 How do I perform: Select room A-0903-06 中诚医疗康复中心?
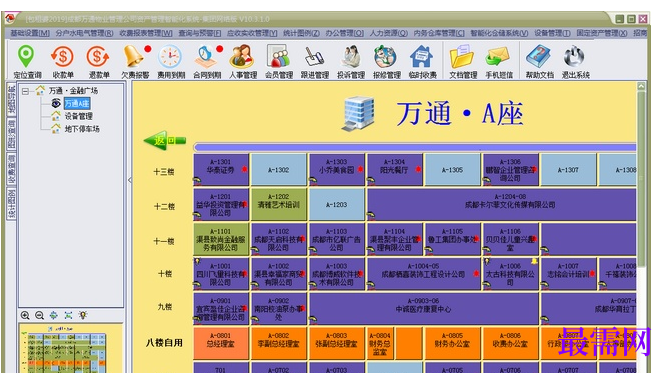[x=423, y=309]
